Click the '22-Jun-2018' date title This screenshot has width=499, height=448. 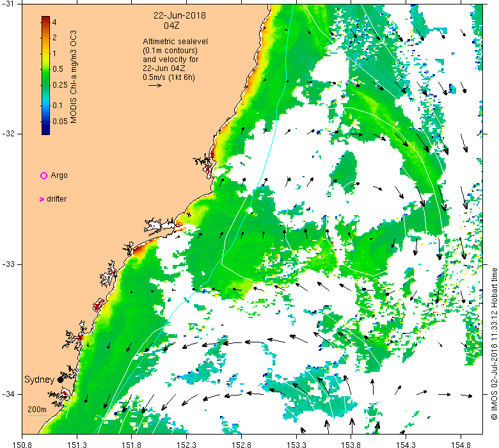pyautogui.click(x=180, y=15)
